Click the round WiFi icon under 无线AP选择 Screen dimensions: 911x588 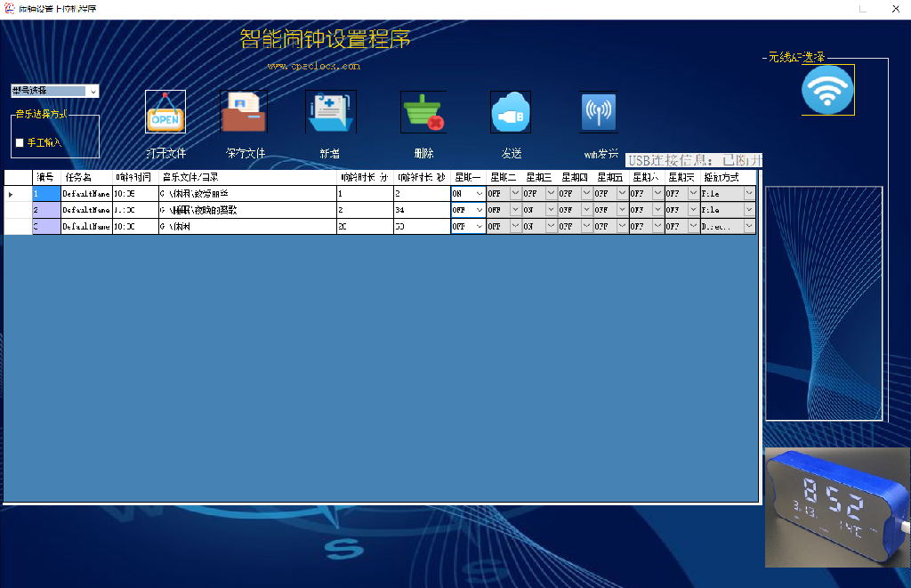827,90
